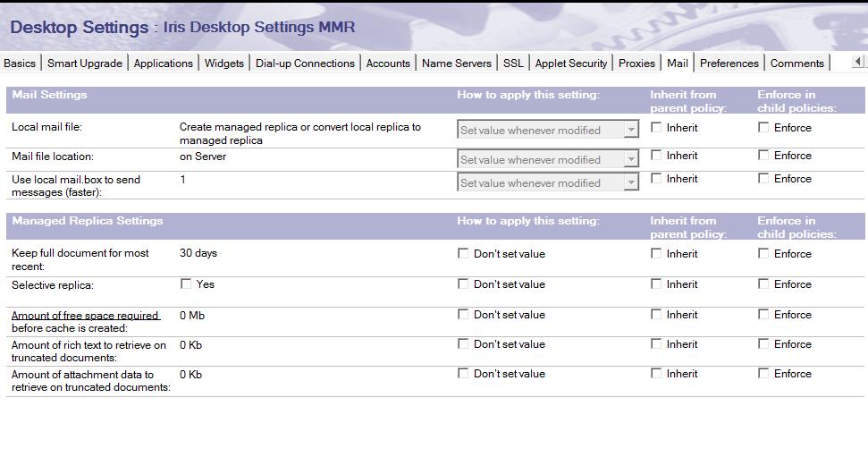This screenshot has width=868, height=457.
Task: Open the Basics tab
Action: click(x=20, y=63)
